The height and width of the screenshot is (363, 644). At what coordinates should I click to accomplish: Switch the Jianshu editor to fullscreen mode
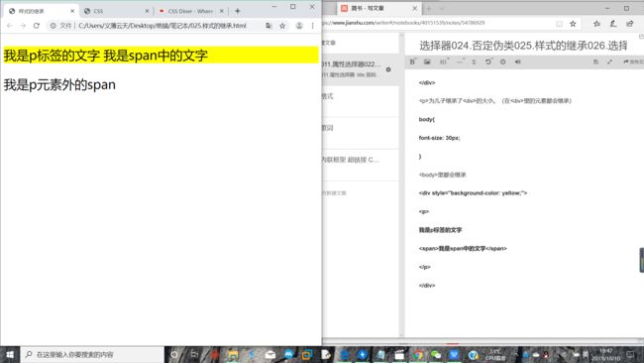click(609, 61)
